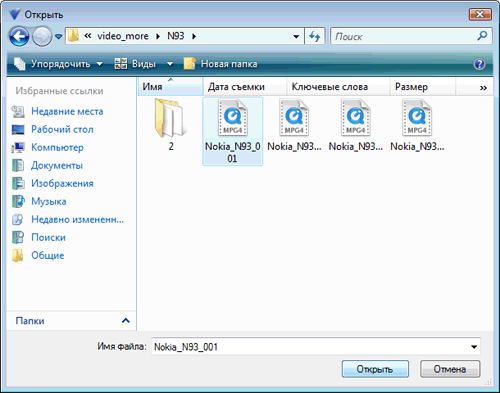Open Компьютер from favorite links
Image resolution: width=500 pixels, height=393 pixels.
(x=57, y=147)
